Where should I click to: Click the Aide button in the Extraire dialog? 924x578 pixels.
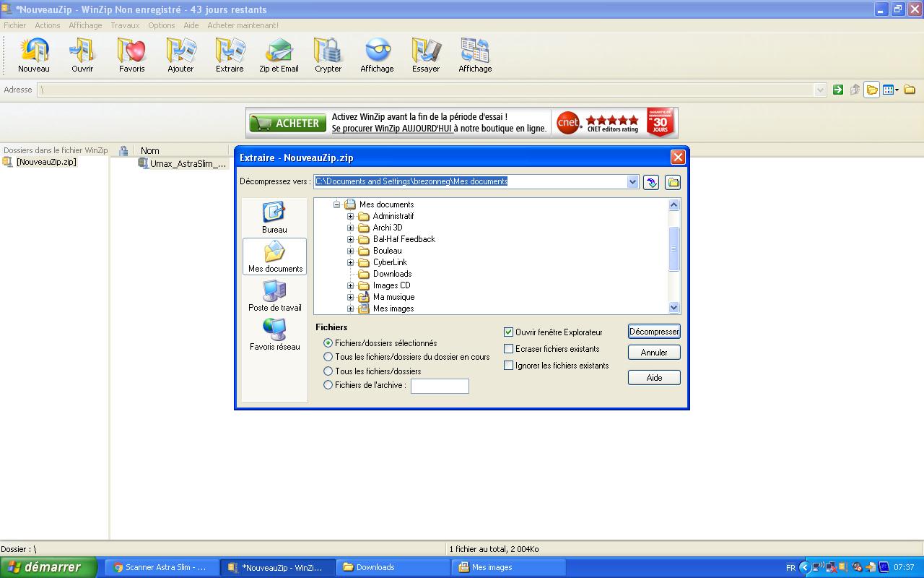pyautogui.click(x=654, y=377)
